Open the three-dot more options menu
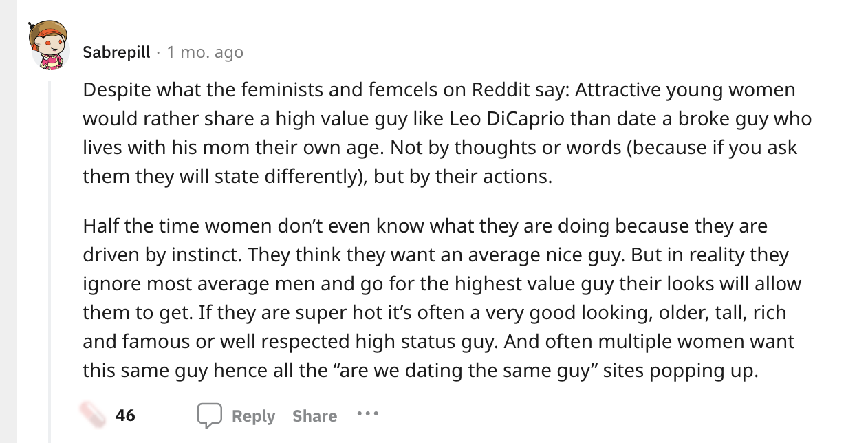Screen dimensions: 868x443 [367, 414]
